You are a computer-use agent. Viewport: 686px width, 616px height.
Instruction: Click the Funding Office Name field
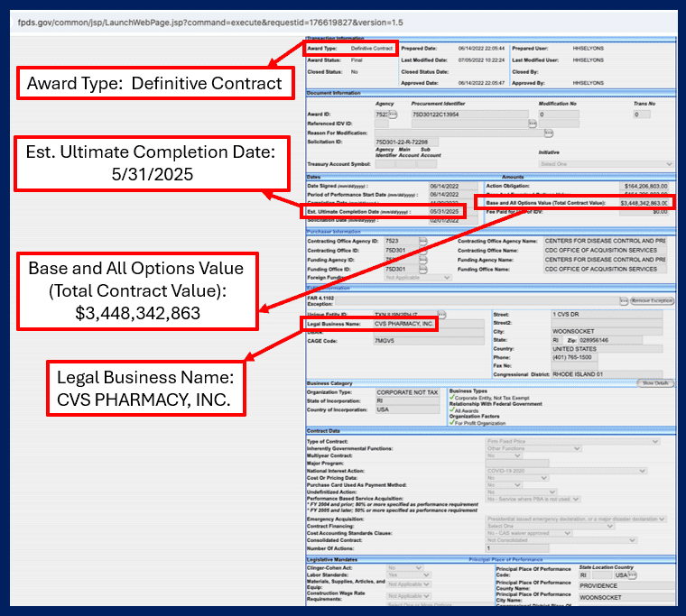point(605,270)
